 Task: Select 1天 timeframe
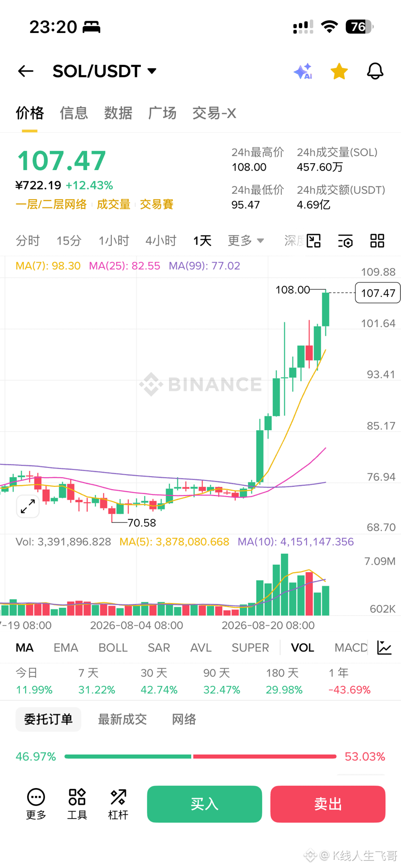pyautogui.click(x=202, y=241)
